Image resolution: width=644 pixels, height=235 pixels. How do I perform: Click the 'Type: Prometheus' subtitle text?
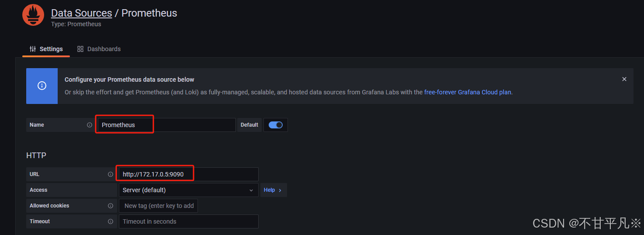[x=76, y=24]
